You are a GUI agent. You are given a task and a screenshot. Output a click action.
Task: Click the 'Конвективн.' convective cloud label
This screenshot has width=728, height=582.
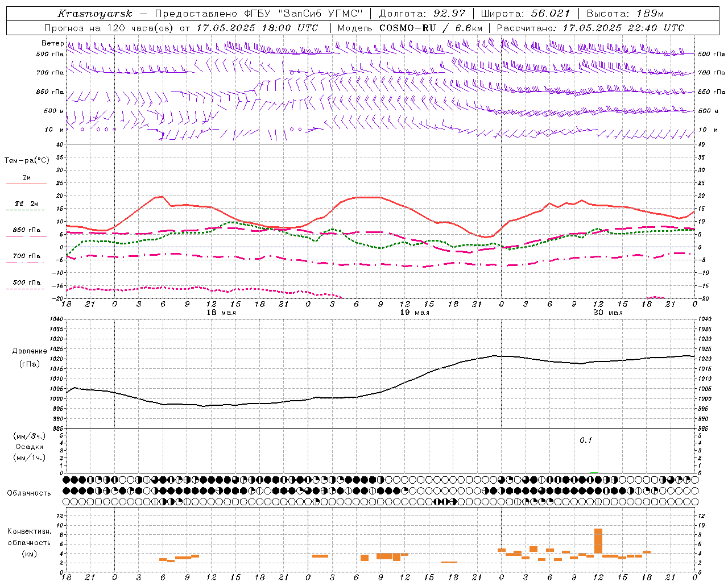coord(29,531)
